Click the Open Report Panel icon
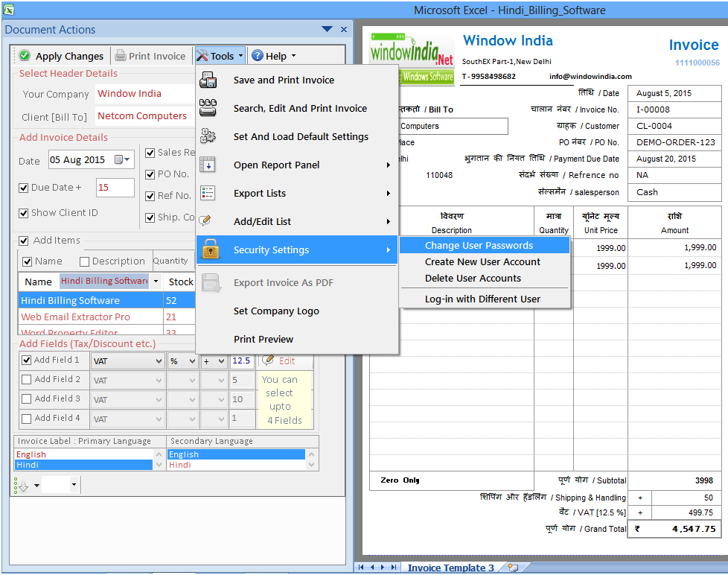The width and height of the screenshot is (728, 575). click(x=207, y=165)
